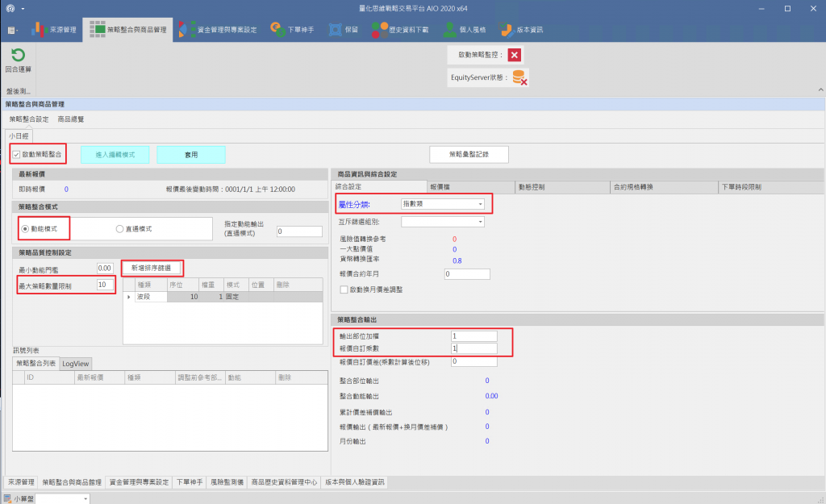Select the 直通模式 radio button
Image resolution: width=826 pixels, height=504 pixels.
[x=120, y=229]
